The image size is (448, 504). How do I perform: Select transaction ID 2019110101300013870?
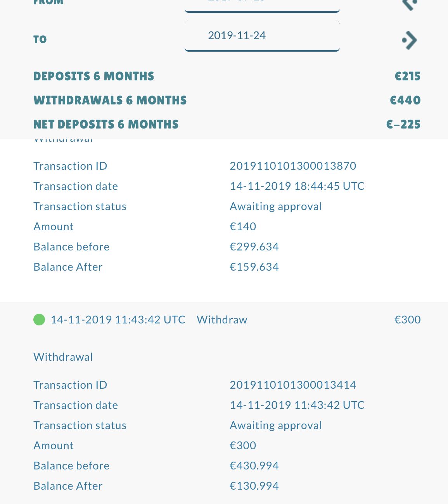click(x=293, y=166)
